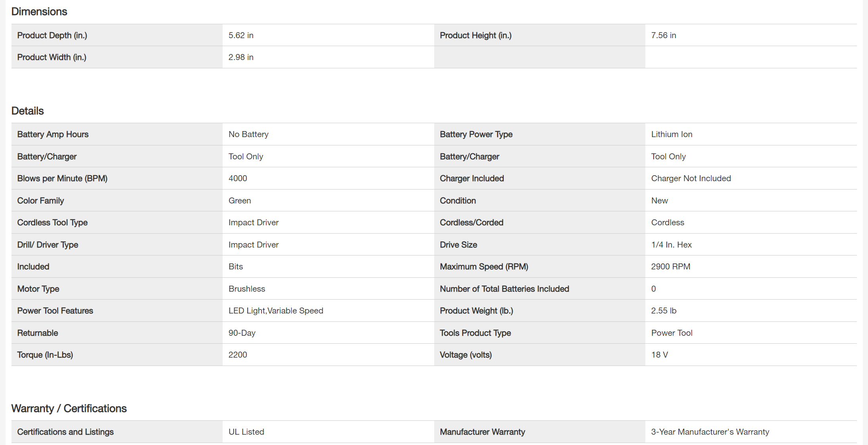The image size is (868, 445).
Task: Click the Blows per Minute (BPM) label
Action: (62, 178)
